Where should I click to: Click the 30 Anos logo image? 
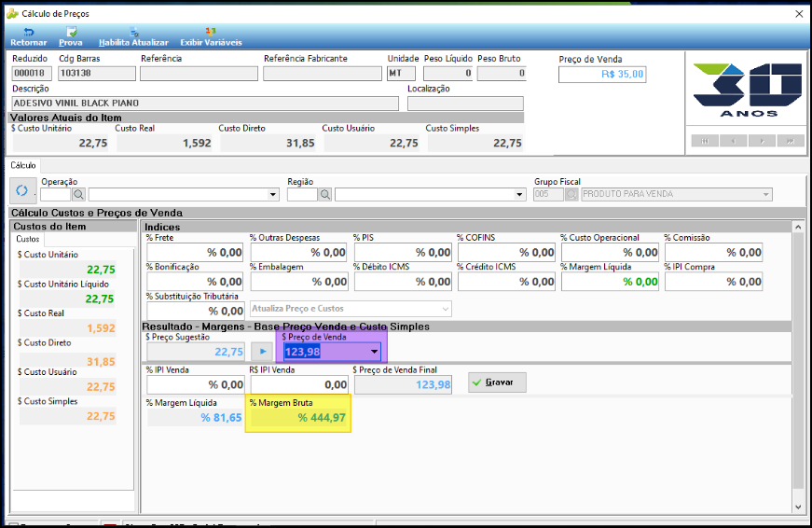pyautogui.click(x=748, y=90)
